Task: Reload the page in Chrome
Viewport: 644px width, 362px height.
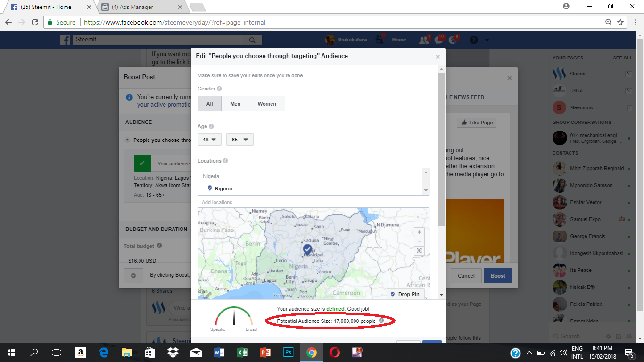Action: tap(35, 22)
